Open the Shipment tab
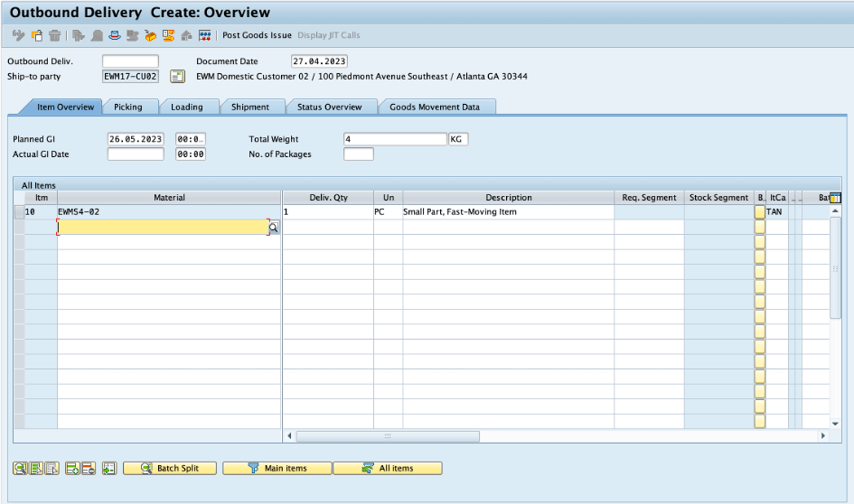This screenshot has height=504, width=854. coord(250,107)
